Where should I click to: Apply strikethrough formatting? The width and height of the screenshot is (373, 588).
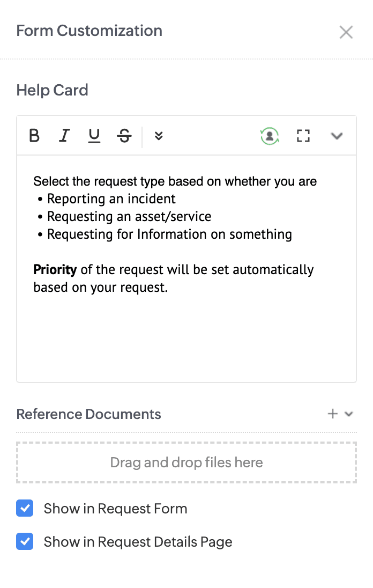(124, 136)
